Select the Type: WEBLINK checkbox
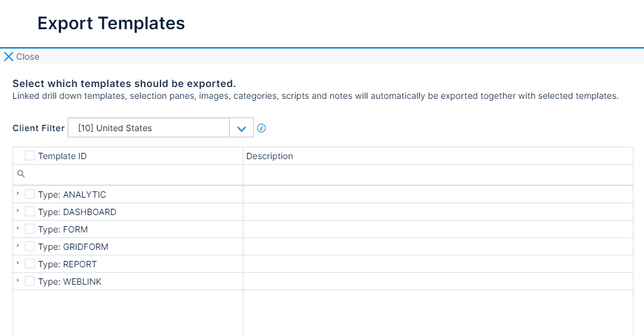644x335 pixels. (30, 282)
